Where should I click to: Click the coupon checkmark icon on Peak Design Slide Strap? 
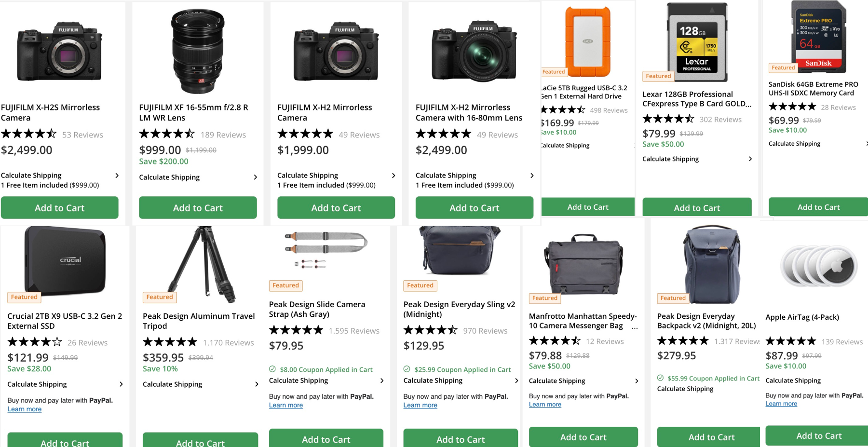tap(272, 369)
